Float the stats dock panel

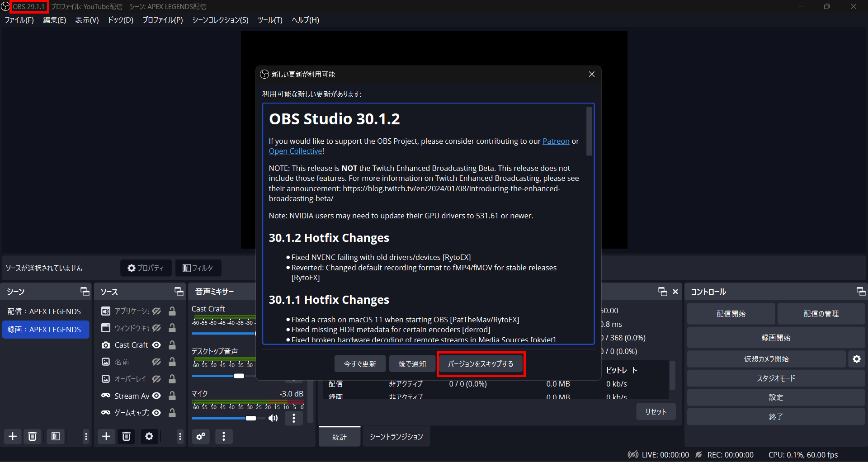click(x=663, y=292)
